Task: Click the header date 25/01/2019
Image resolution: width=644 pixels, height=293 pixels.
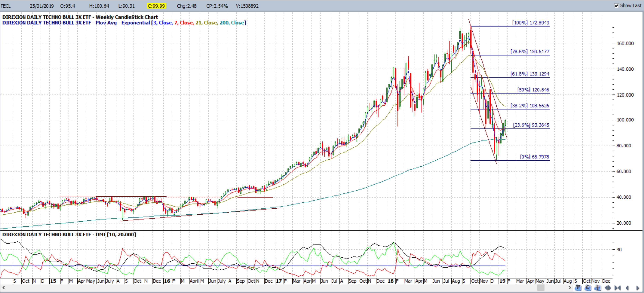Action: pos(41,6)
